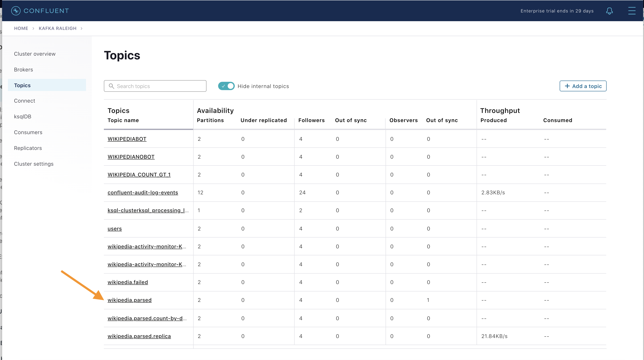Click the Throughput group header
This screenshot has height=360, width=644.
click(x=500, y=110)
